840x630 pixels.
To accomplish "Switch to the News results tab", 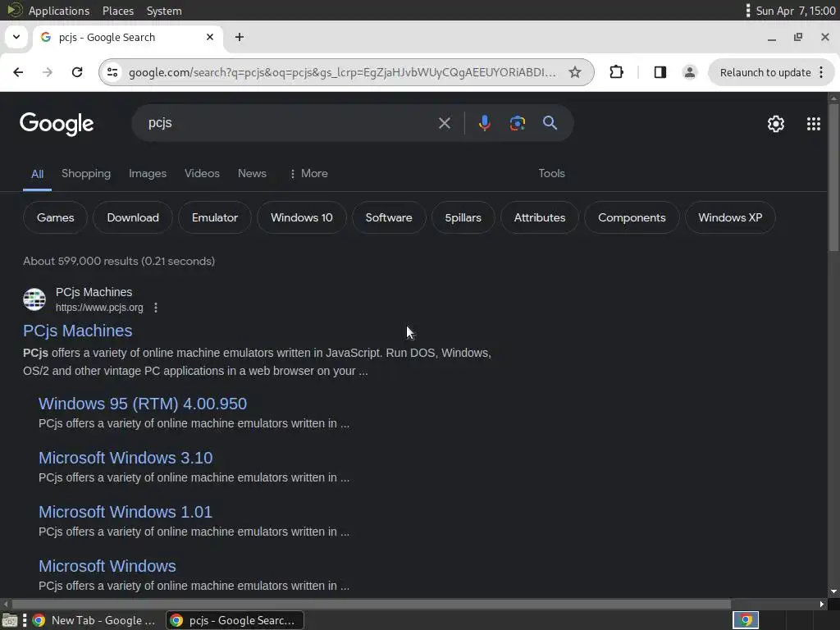I will [x=252, y=174].
